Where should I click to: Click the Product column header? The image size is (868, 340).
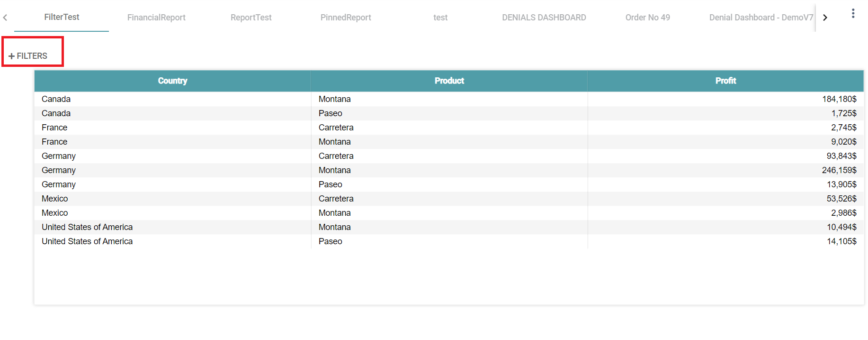tap(449, 81)
